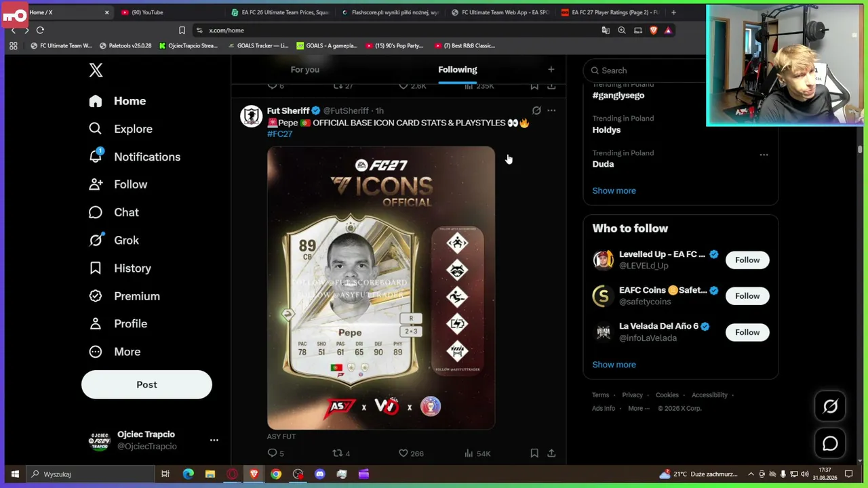This screenshot has width=868, height=488.
Task: Open account options next to Ojciec Trapcio
Action: point(214,440)
